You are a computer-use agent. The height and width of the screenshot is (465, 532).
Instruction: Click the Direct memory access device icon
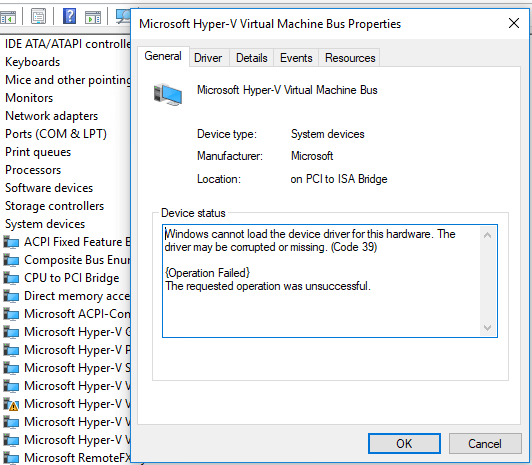[11, 296]
